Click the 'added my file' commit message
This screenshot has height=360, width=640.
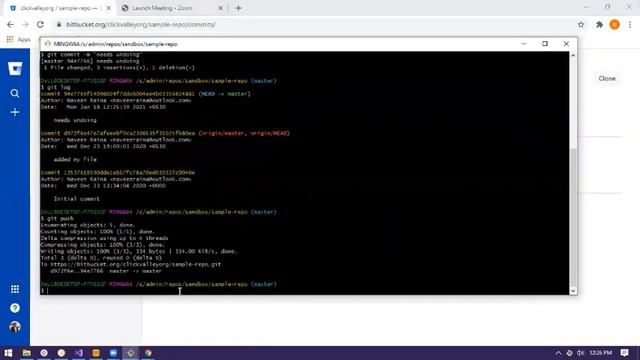[x=75, y=160]
